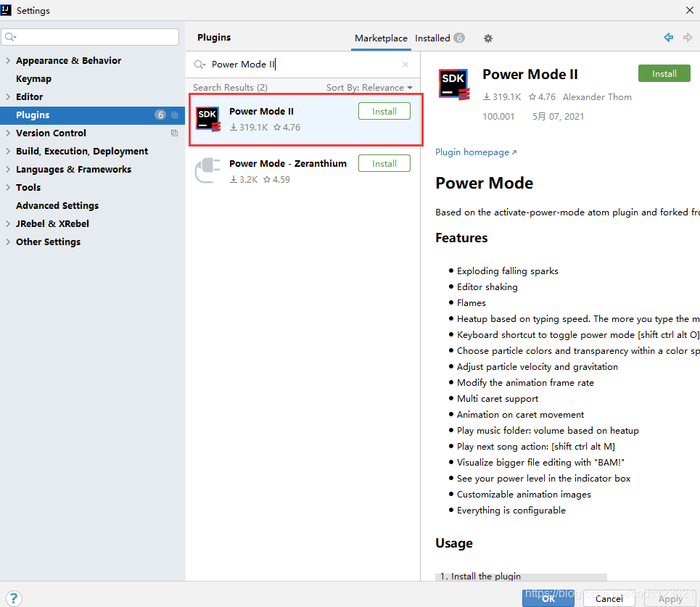The image size is (700, 607).
Task: Select the Marketplace tab
Action: (381, 38)
